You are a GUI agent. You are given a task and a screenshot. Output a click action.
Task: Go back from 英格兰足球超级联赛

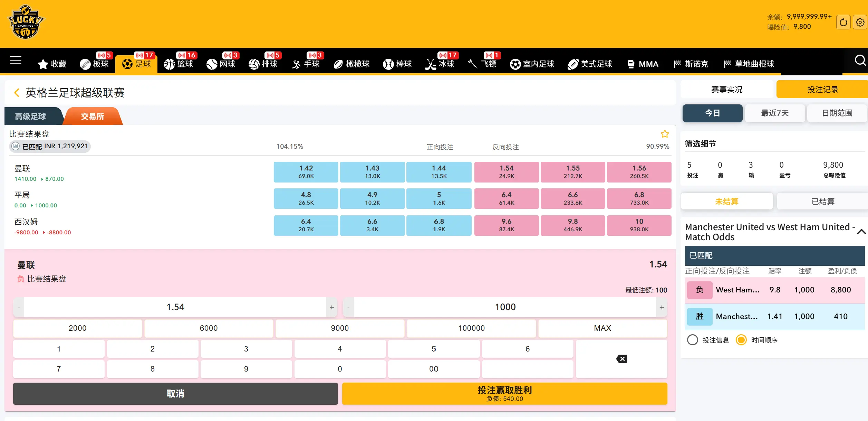coord(16,93)
